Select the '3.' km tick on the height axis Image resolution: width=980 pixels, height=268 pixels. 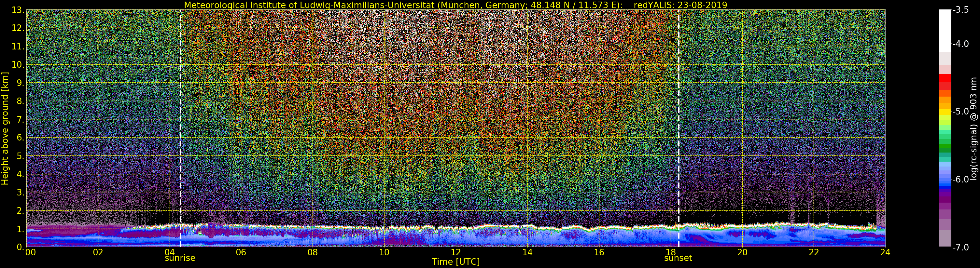pyautogui.click(x=21, y=192)
